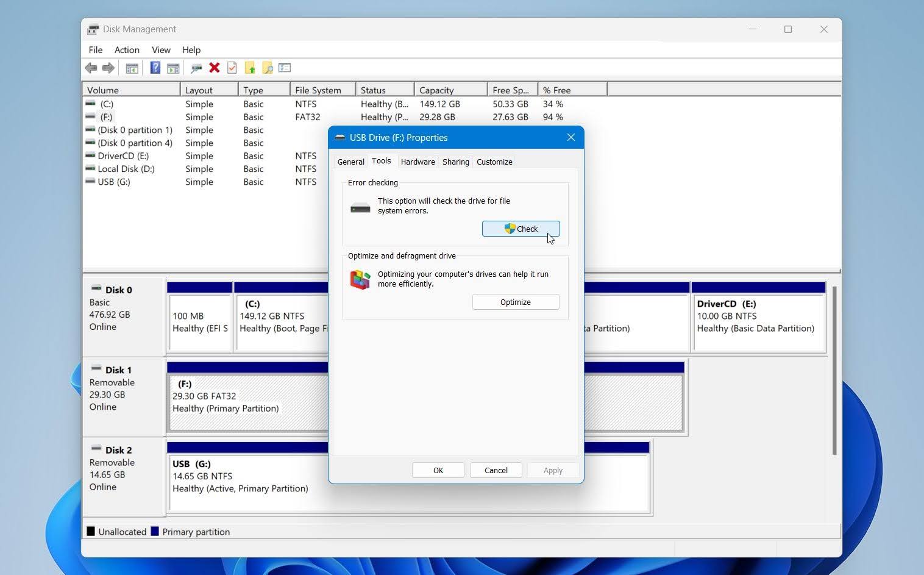Click the disk pane vertical scrollbar
924x575 pixels.
click(834, 371)
